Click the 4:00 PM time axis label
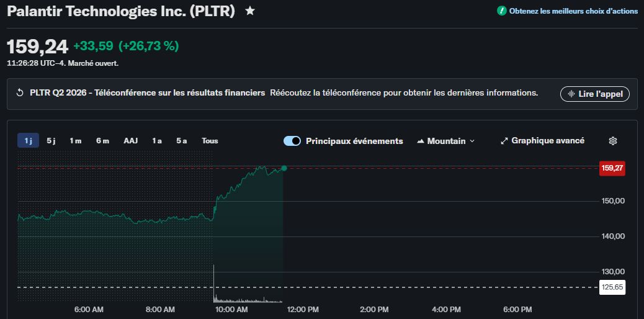Image resolution: width=644 pixels, height=319 pixels. (x=447, y=309)
